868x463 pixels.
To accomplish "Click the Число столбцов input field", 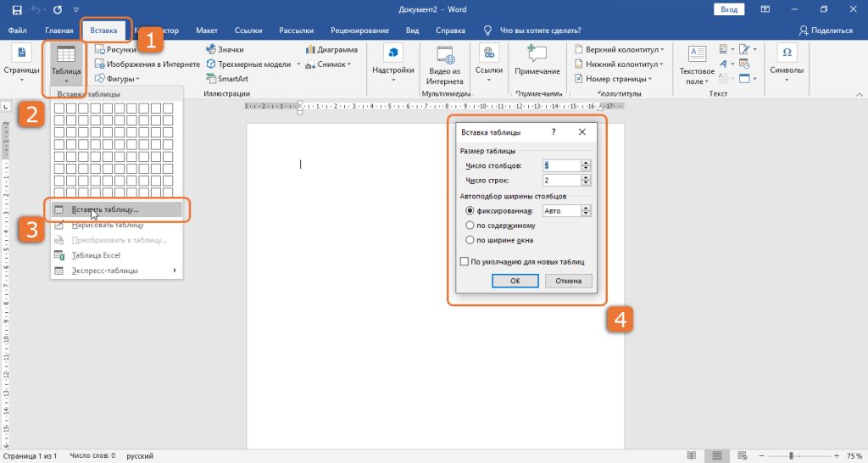I will pos(562,165).
